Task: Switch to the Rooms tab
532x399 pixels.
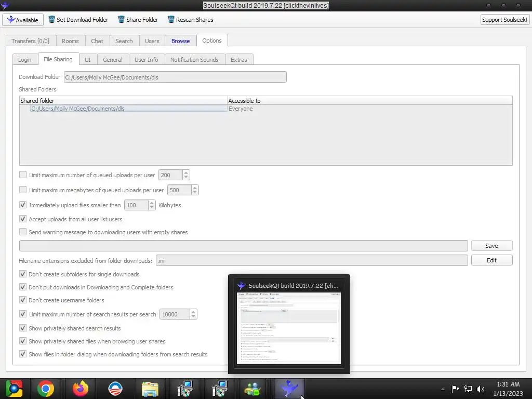Action: click(70, 41)
